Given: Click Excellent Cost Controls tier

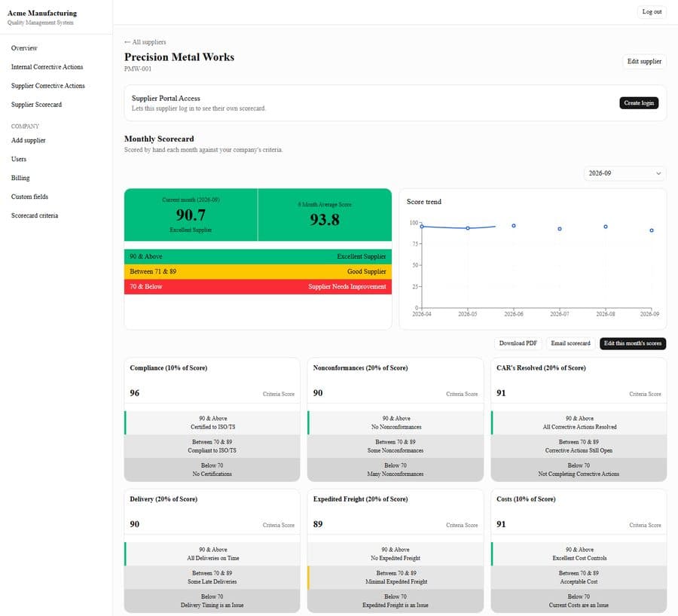Looking at the screenshot, I should coord(579,553).
